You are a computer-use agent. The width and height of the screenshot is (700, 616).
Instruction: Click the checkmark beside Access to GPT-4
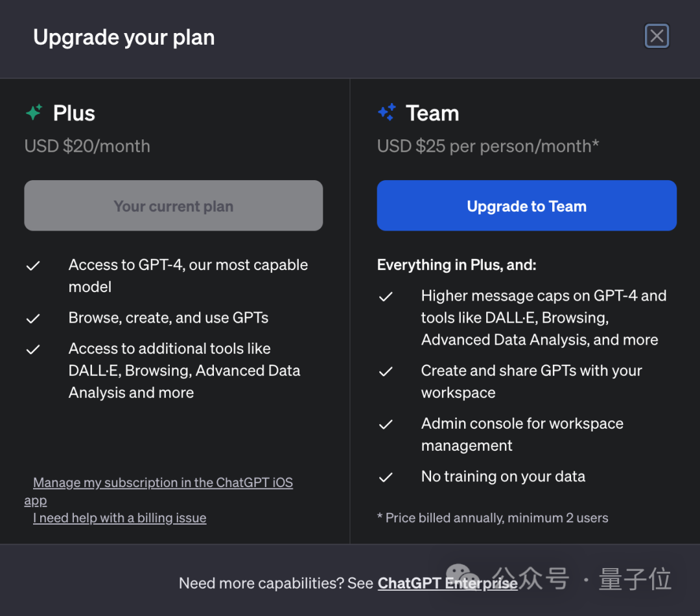[x=33, y=266]
